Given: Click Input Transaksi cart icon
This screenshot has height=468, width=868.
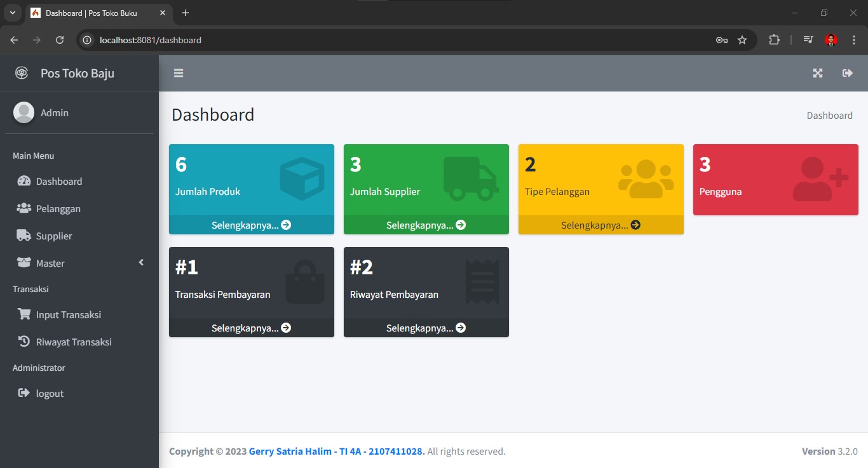Looking at the screenshot, I should 24,314.
